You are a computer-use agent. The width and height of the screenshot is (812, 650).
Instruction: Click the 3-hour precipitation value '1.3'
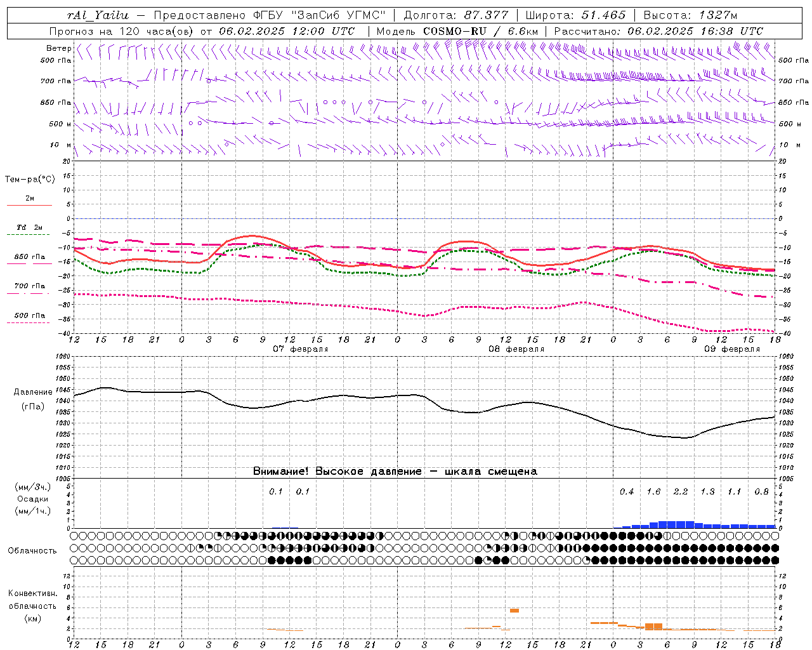(x=707, y=492)
